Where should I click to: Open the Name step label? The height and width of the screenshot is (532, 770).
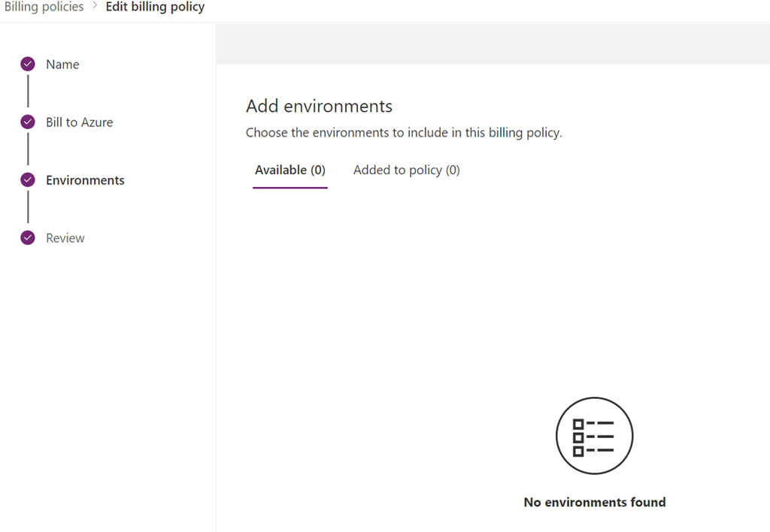point(62,65)
